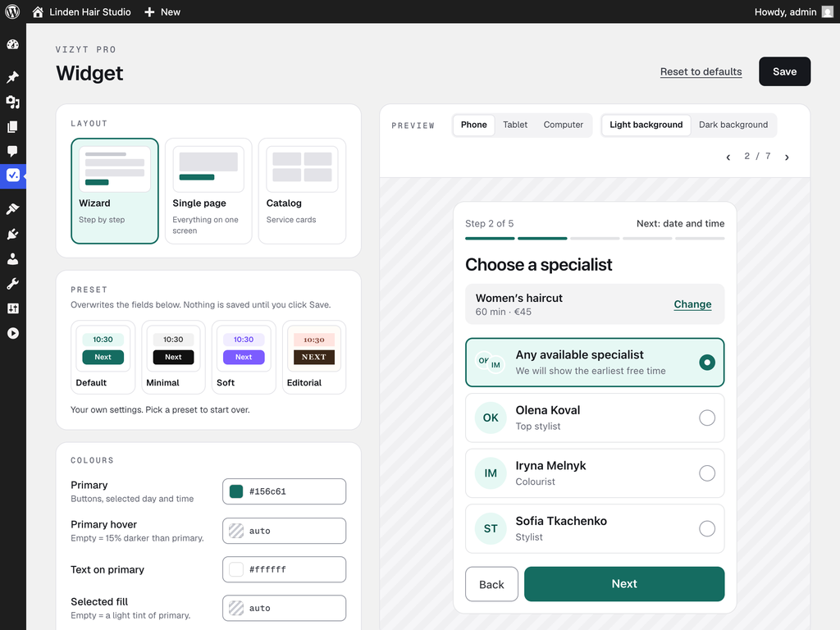840x630 pixels.
Task: Click the ST avatar for Sofia Tkachenko
Action: tap(491, 529)
